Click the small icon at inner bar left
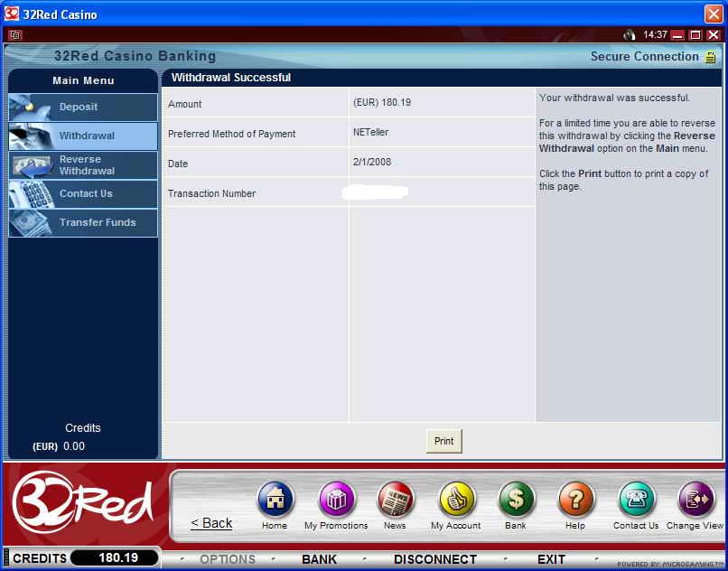Image resolution: width=728 pixels, height=571 pixels. [15, 35]
